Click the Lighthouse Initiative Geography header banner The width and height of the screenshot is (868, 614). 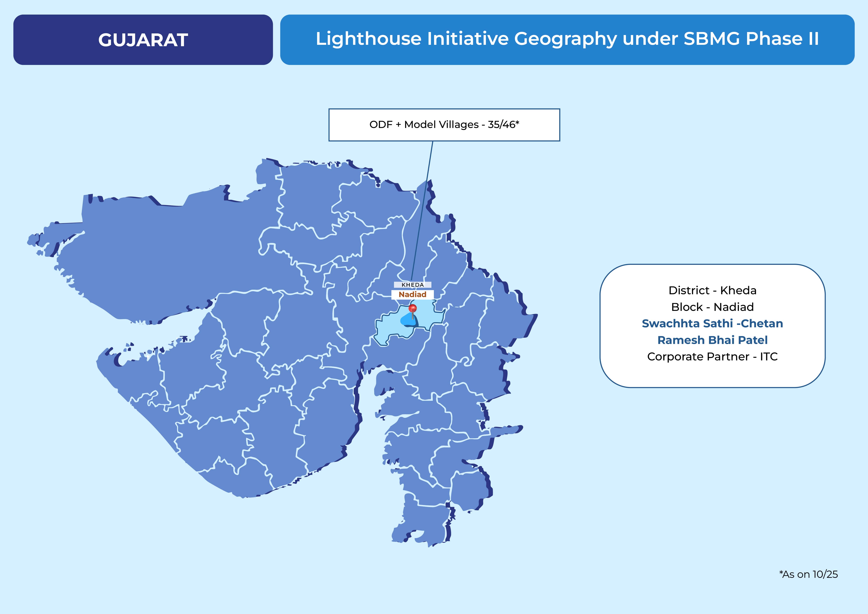coord(567,39)
